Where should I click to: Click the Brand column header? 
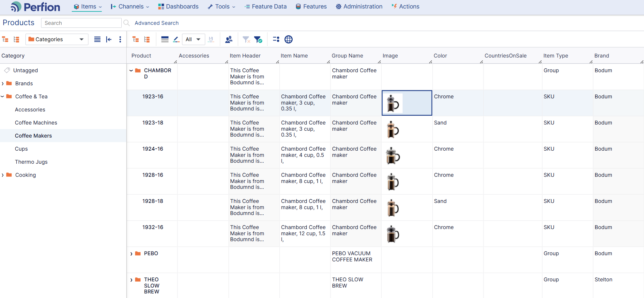pos(602,56)
